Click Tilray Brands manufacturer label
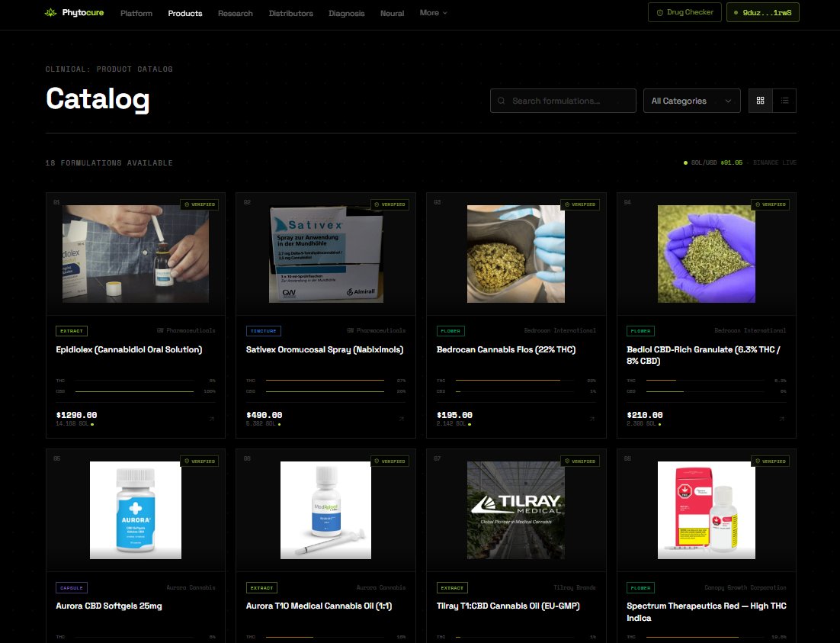 pyautogui.click(x=574, y=588)
